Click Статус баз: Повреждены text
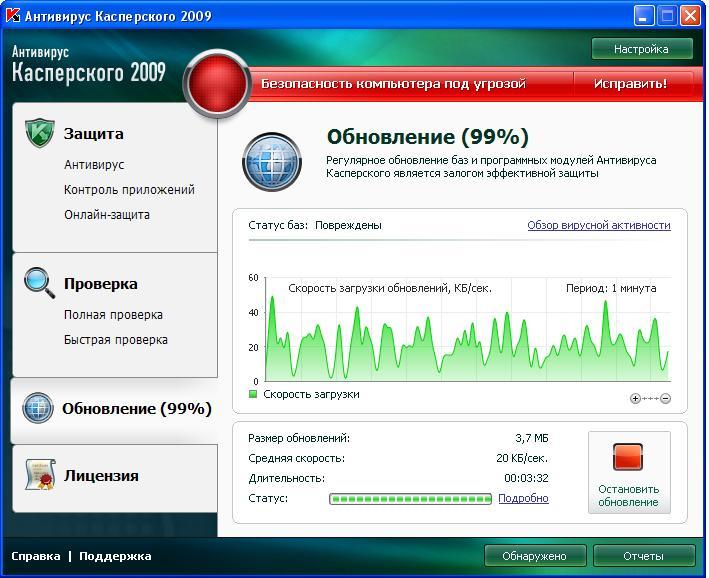Image resolution: width=709 pixels, height=578 pixels. pyautogui.click(x=315, y=225)
